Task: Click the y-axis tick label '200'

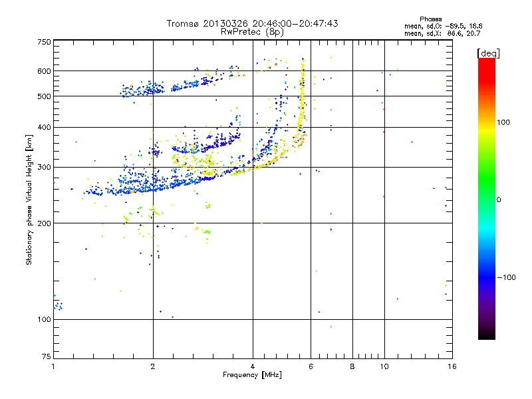Action: pyautogui.click(x=44, y=223)
